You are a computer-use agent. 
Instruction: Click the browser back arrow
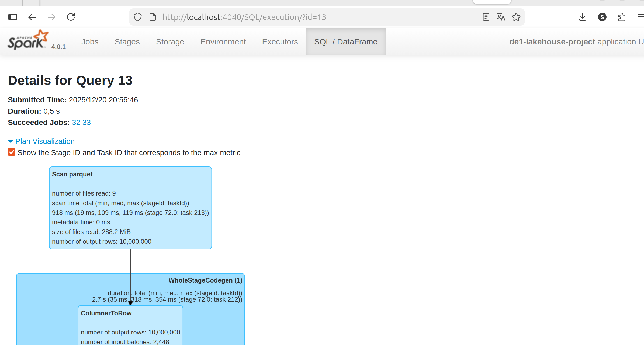click(32, 17)
